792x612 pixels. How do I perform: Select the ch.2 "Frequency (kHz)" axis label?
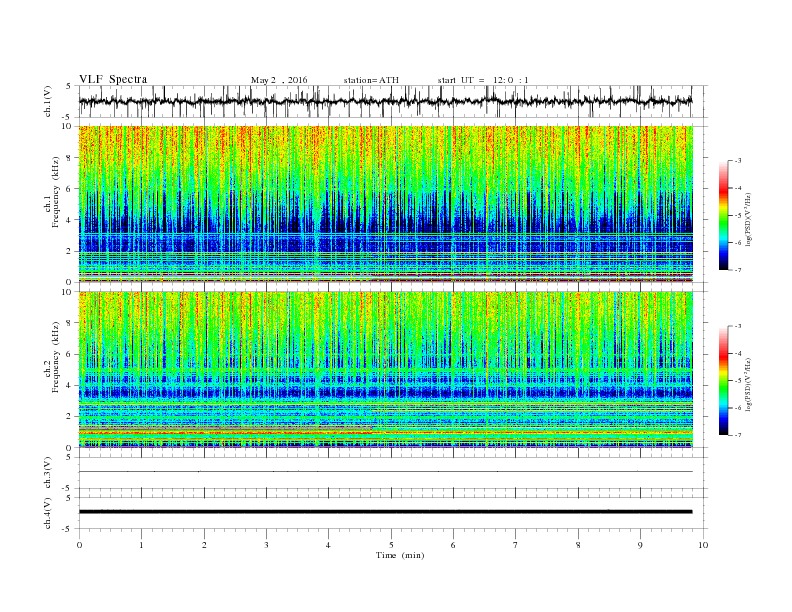[x=56, y=356]
